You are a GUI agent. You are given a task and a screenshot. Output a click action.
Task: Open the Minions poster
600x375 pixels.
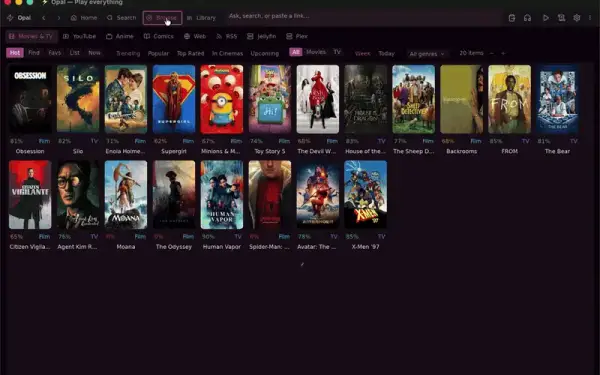click(222, 99)
